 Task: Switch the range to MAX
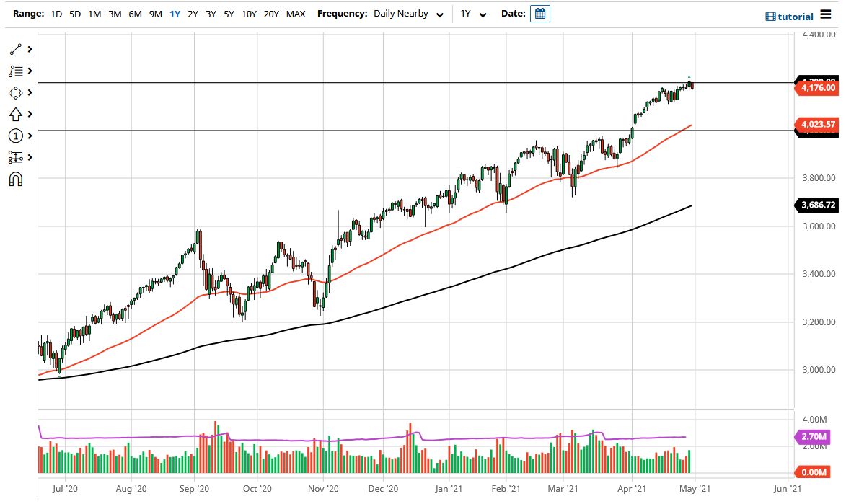click(296, 14)
